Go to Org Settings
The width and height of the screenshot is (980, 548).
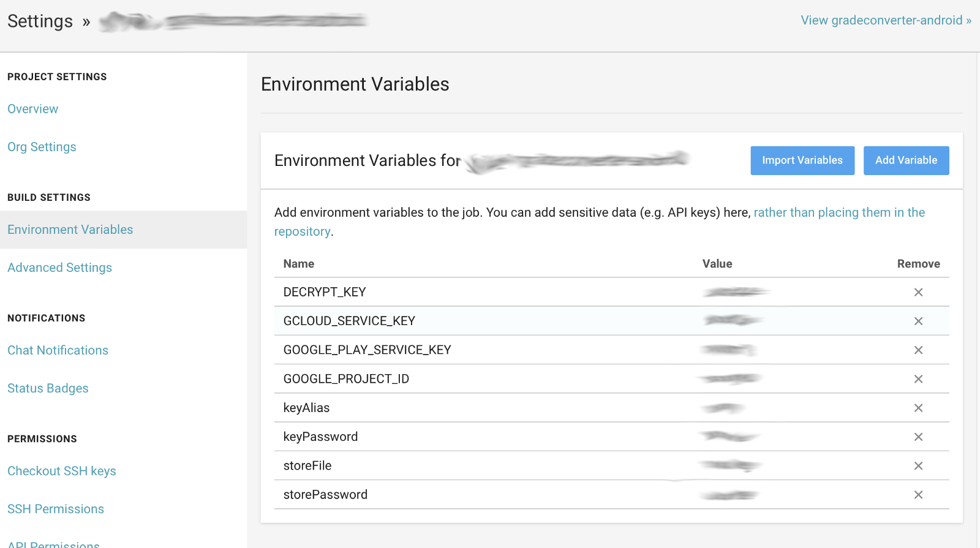click(42, 147)
